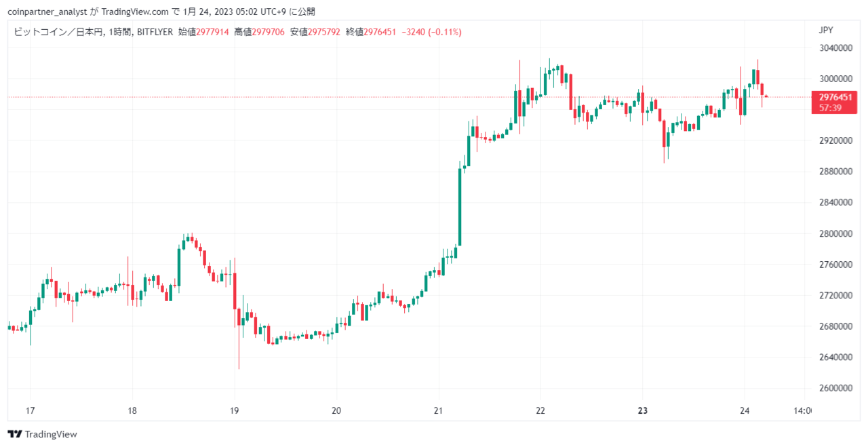Select the date 17 on time axis
The width and height of the screenshot is (868, 447).
pyautogui.click(x=30, y=410)
